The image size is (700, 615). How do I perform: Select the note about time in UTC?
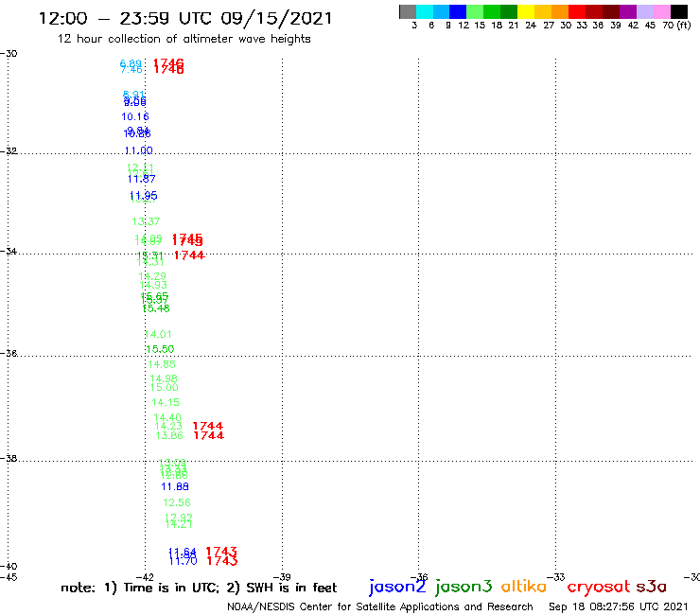coord(199,588)
